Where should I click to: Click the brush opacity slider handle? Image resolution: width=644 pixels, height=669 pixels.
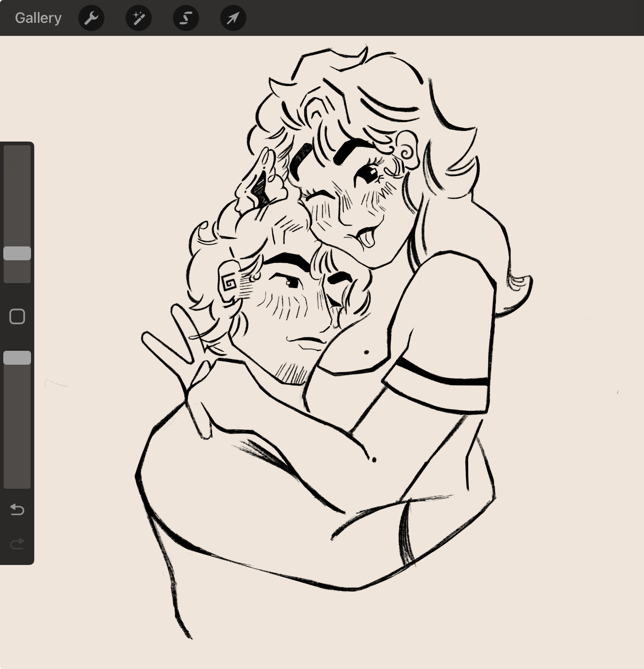coord(17,358)
